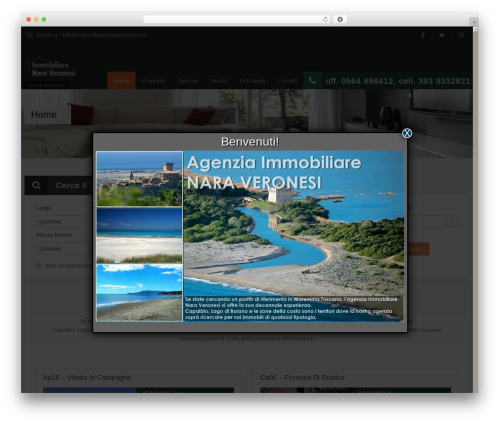The image size is (500, 423).
Task: Open the Novità menu item
Action: coord(219,81)
